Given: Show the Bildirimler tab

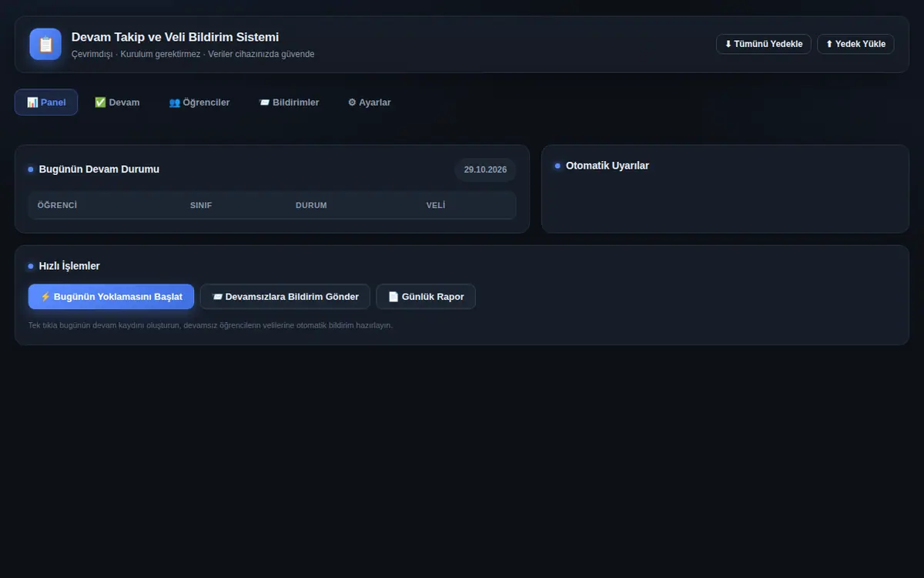Looking at the screenshot, I should click(x=289, y=102).
